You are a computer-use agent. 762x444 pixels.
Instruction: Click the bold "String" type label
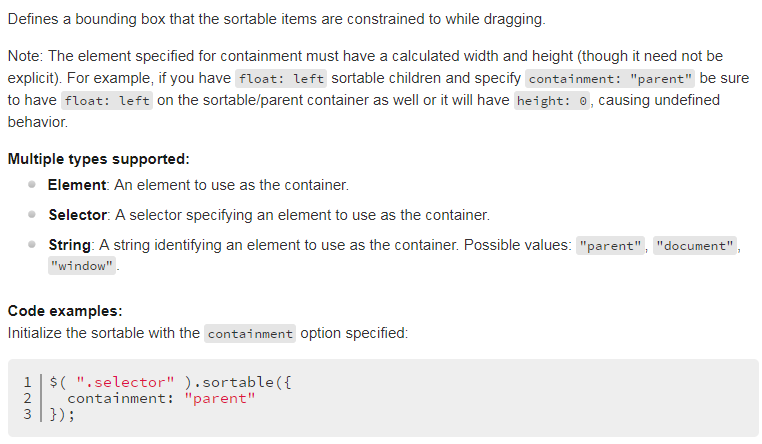(x=69, y=245)
